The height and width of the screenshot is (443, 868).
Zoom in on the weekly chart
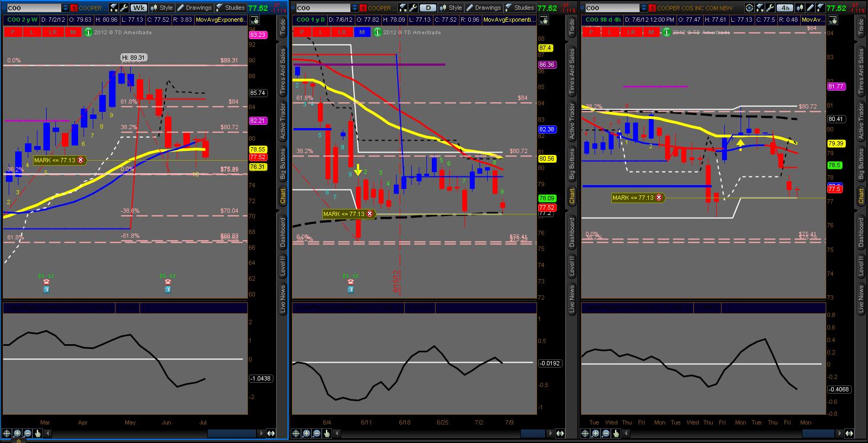(x=17, y=433)
